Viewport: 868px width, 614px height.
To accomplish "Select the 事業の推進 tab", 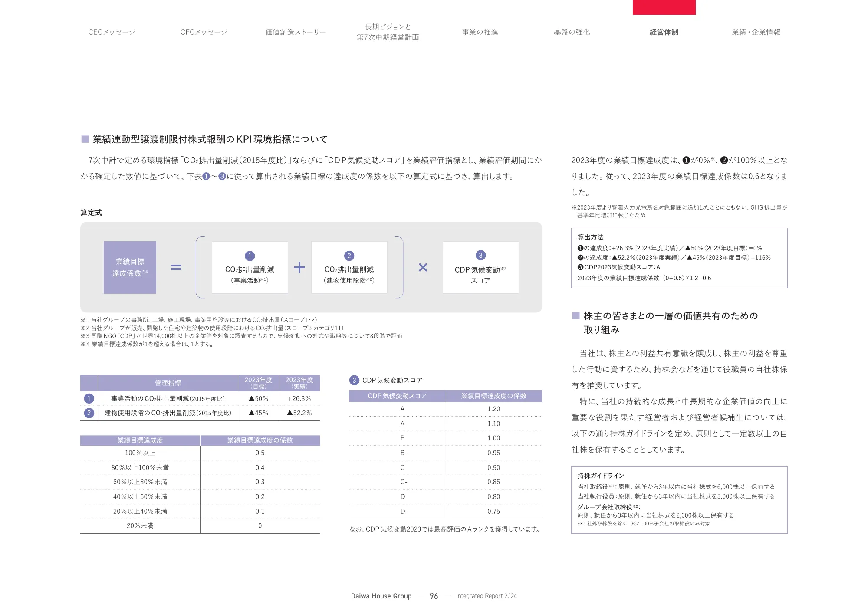I will (x=480, y=32).
